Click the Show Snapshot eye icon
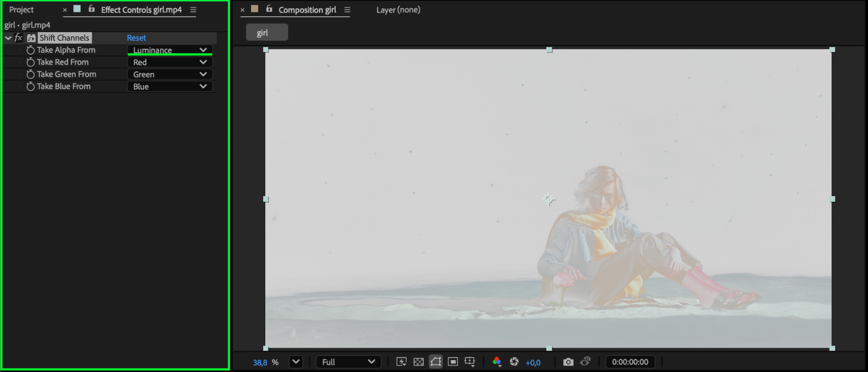868x372 pixels. (x=585, y=362)
